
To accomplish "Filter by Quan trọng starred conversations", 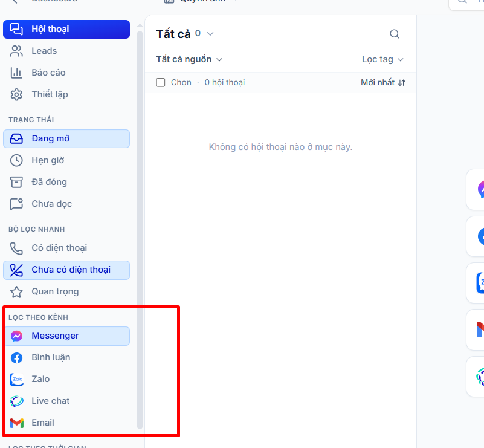I will [x=66, y=292].
